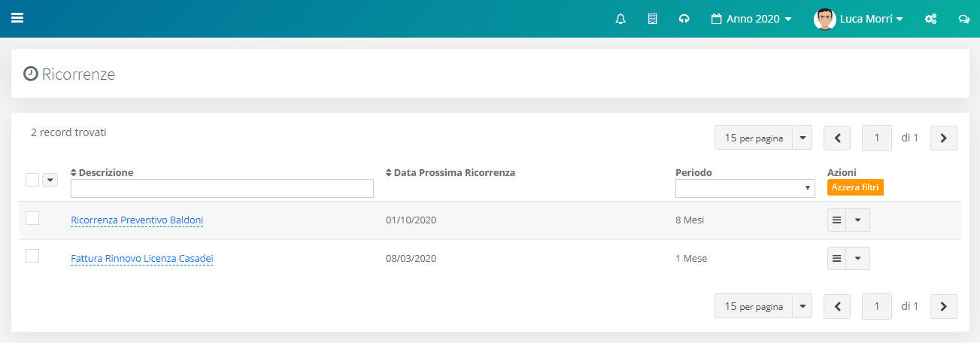The image size is (980, 343).
Task: Open Fattura Rinnovo Licenza Casadei link
Action: [142, 258]
